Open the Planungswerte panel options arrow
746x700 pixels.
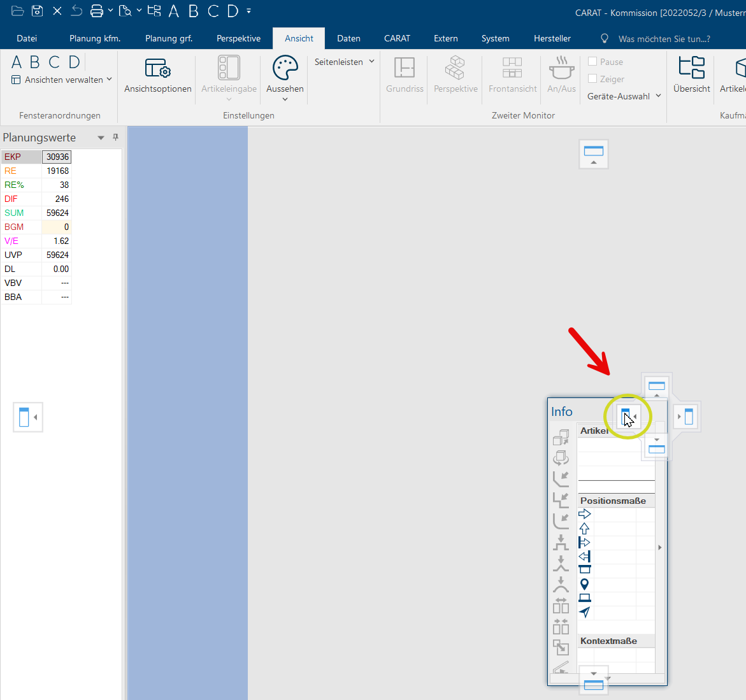(x=101, y=138)
